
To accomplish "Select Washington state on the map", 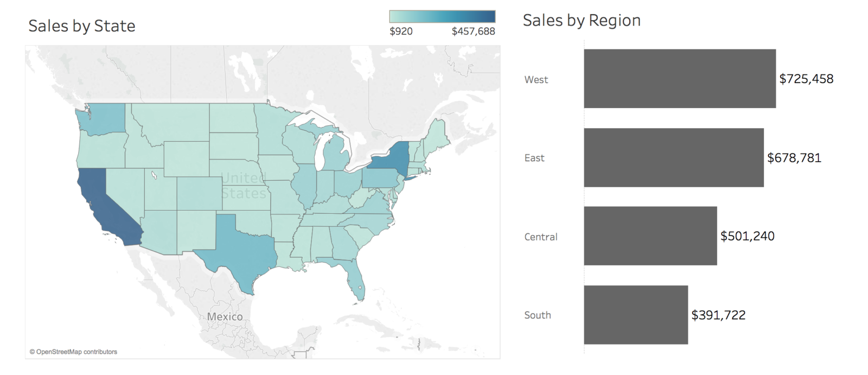I will tap(104, 118).
